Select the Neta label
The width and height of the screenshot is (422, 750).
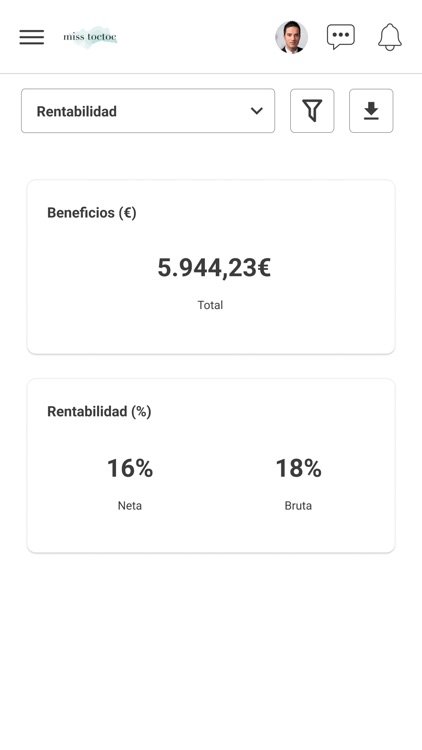click(130, 506)
